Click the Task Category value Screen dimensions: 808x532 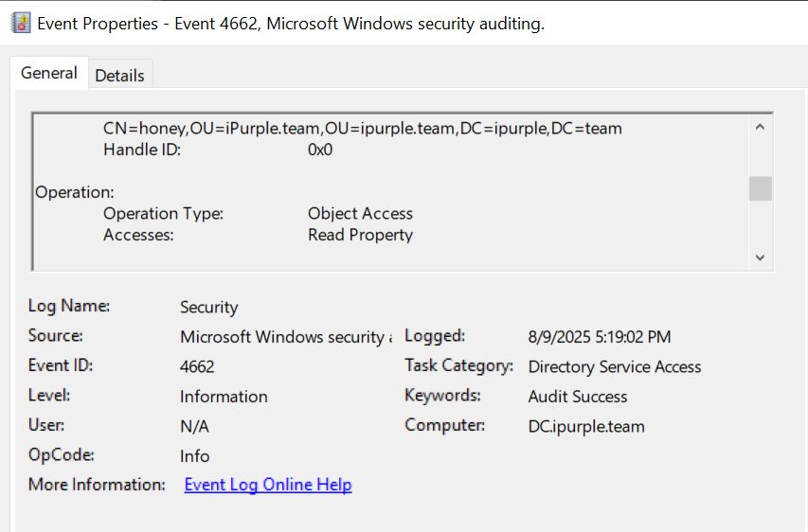[x=614, y=366]
